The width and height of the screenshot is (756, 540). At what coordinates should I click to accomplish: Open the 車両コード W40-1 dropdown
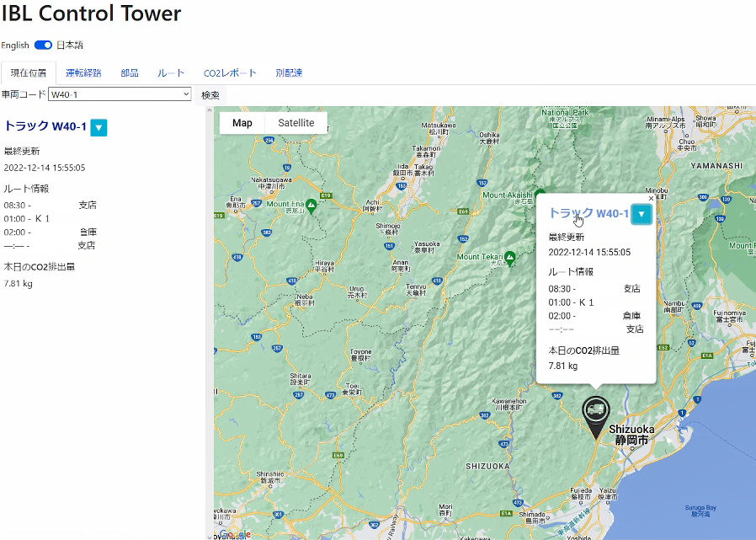(x=120, y=94)
